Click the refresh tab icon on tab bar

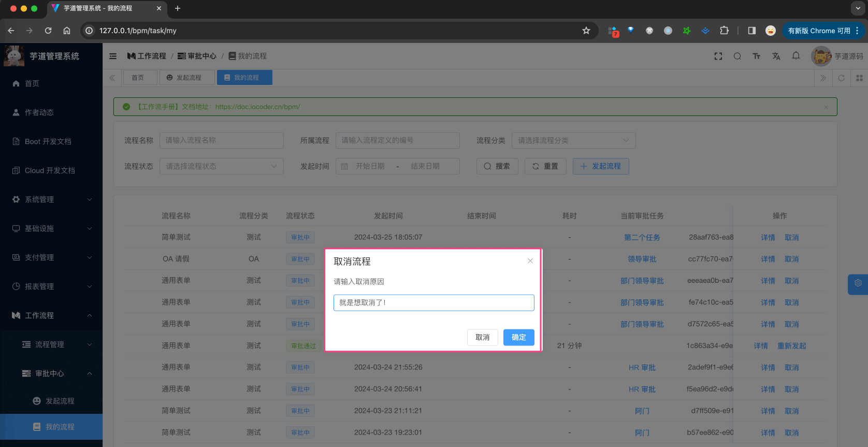click(x=841, y=78)
